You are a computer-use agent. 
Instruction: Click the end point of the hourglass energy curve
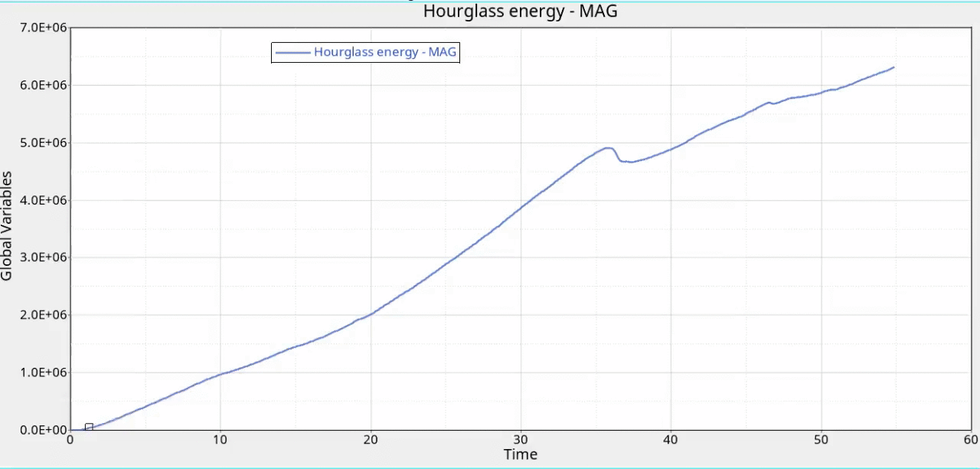point(893,67)
